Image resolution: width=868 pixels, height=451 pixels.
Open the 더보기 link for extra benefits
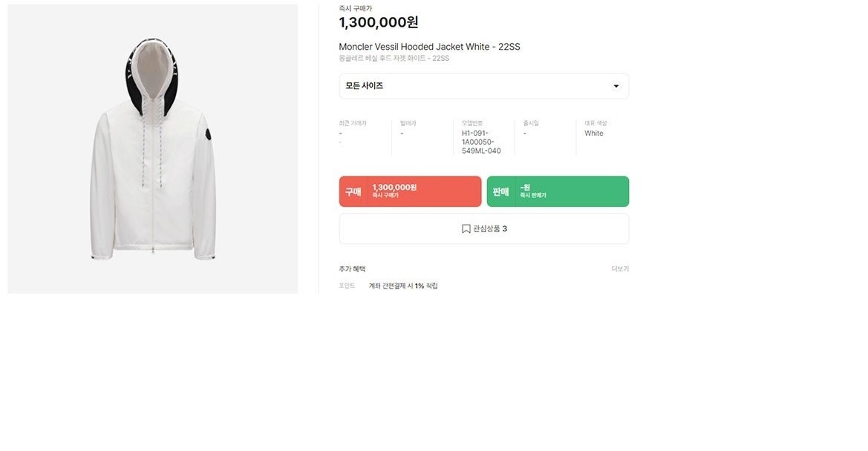tap(620, 269)
